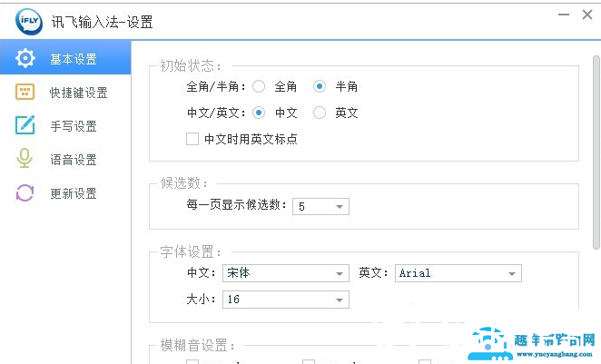
Task: Click the 中文/英文 label
Action: pyautogui.click(x=216, y=113)
